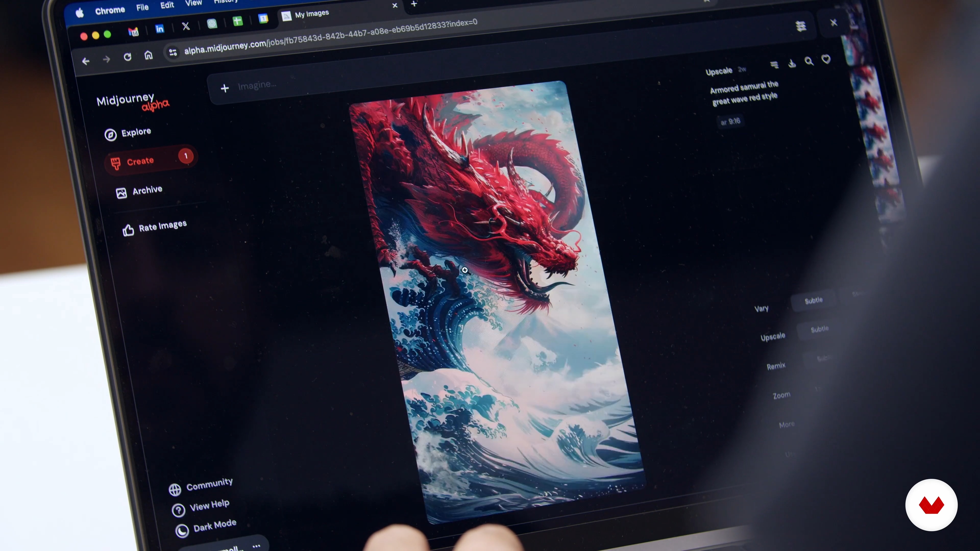Open browser home page
980x551 pixels.
[148, 56]
